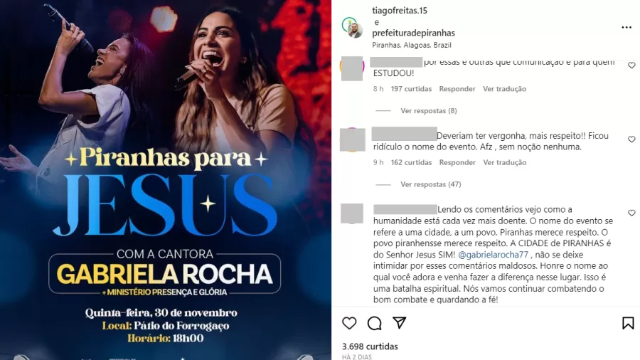Click 'Ver tradução' under the ESTUDOU comment
This screenshot has height=360, width=640.
[x=504, y=89]
